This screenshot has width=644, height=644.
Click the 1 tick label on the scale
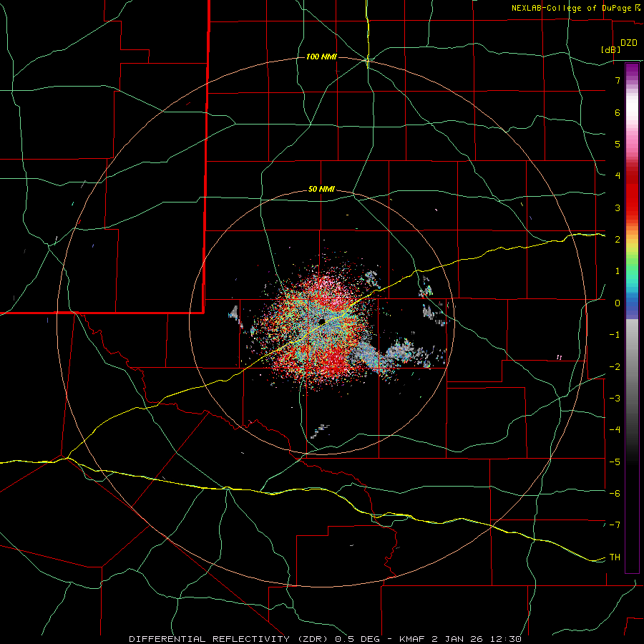point(618,270)
